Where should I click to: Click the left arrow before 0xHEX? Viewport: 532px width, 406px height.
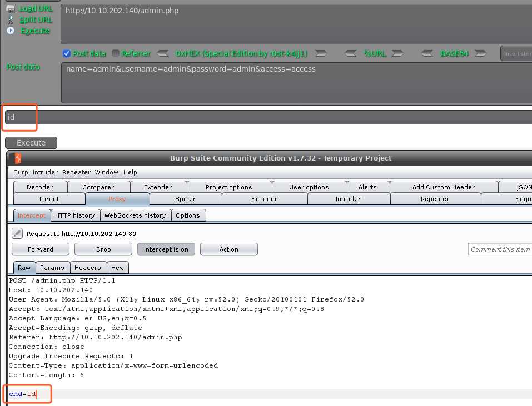[x=163, y=53]
